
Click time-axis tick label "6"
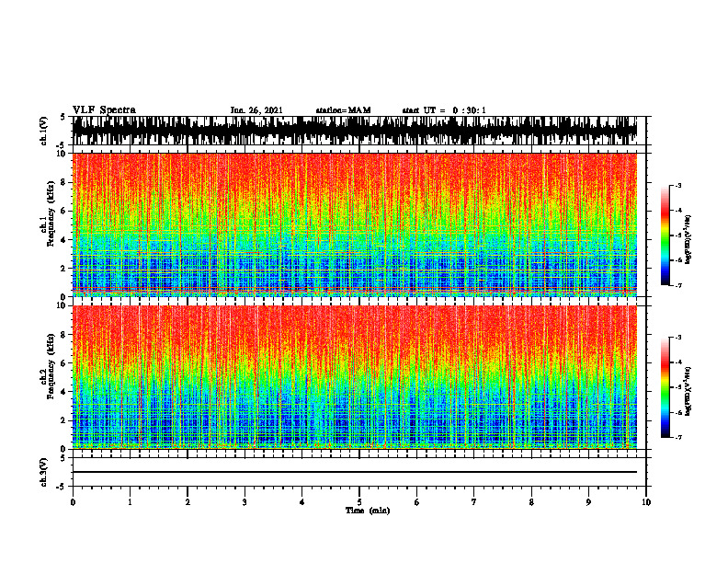(416, 502)
